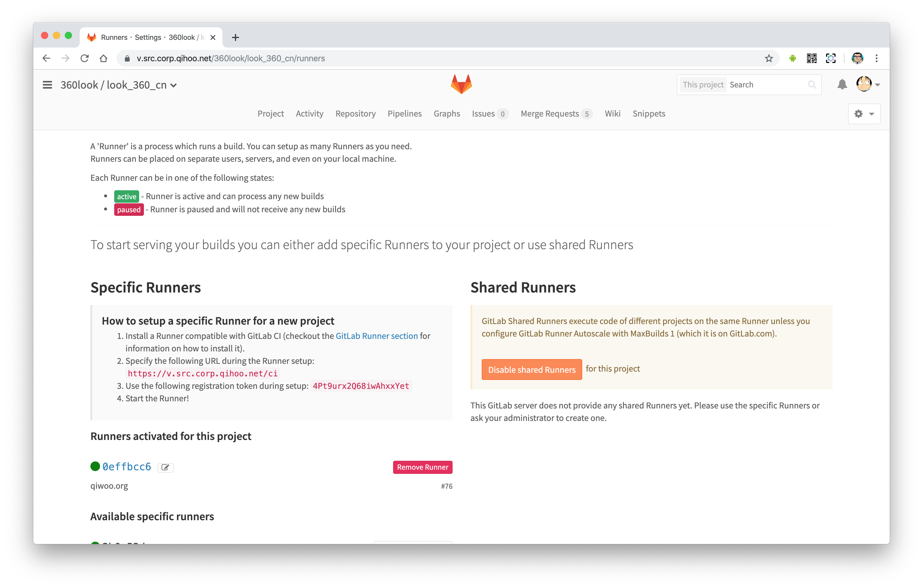
Task: Go to the browser home page
Action: tap(103, 58)
